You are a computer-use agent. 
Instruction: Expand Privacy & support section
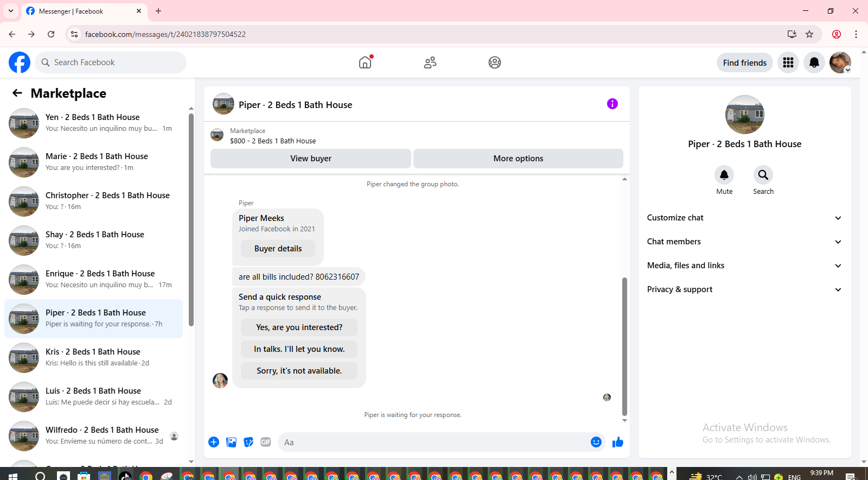pyautogui.click(x=744, y=289)
